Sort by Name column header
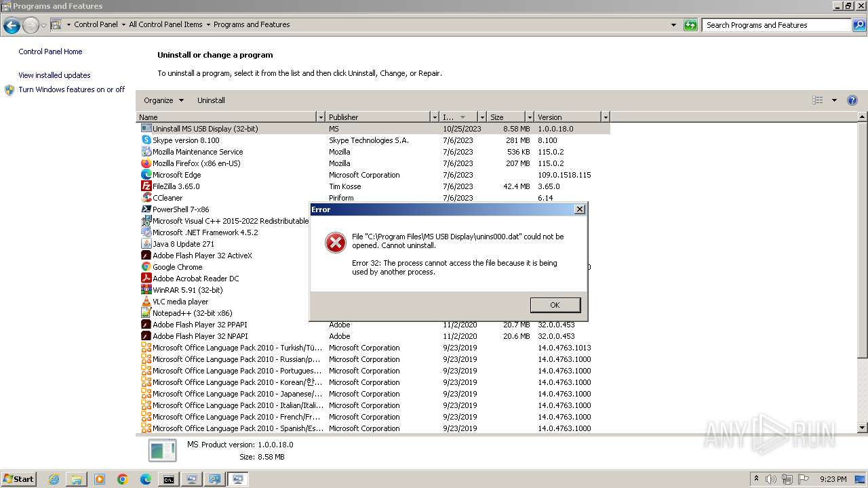 pos(226,117)
